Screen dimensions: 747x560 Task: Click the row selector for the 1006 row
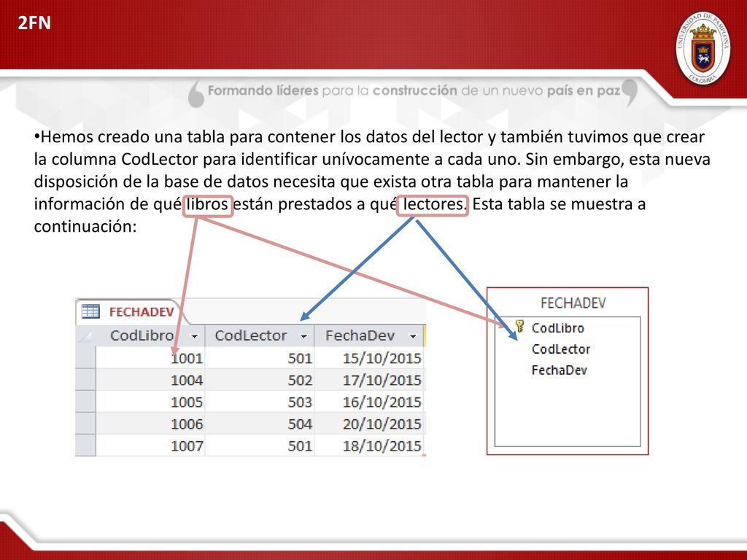coord(86,424)
